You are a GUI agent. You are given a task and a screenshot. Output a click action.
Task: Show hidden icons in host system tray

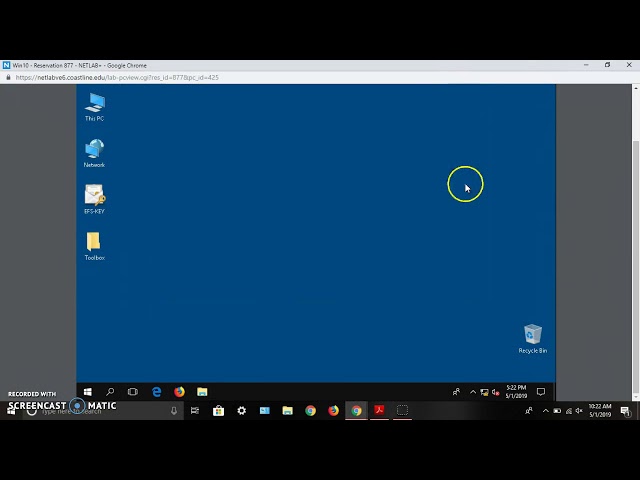[x=545, y=411]
